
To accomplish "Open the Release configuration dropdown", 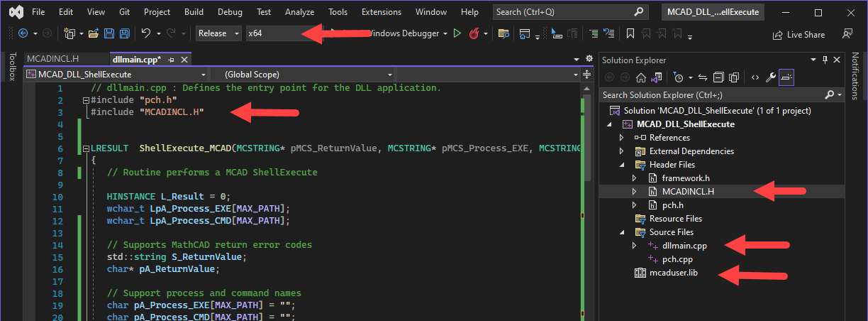I will click(218, 33).
